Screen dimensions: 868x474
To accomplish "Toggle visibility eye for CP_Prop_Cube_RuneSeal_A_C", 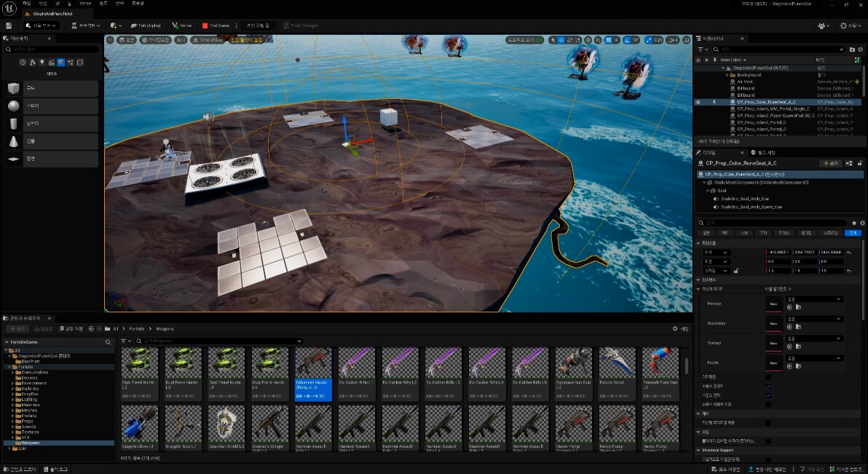I will click(698, 102).
